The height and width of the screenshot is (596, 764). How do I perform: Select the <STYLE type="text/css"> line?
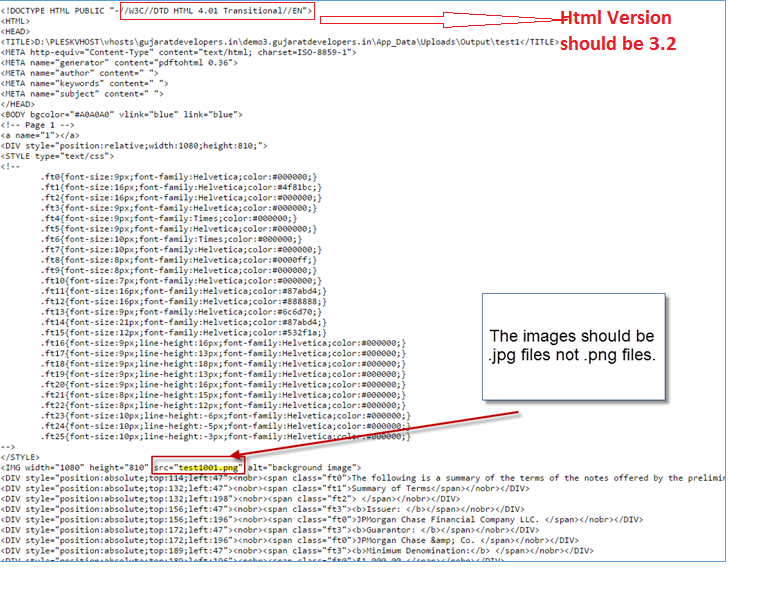[57, 156]
